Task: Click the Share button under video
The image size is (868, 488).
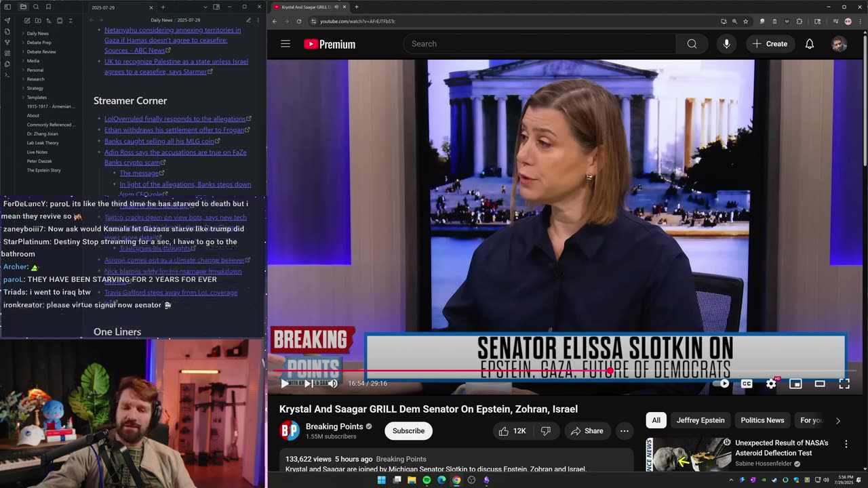Action: click(x=587, y=431)
